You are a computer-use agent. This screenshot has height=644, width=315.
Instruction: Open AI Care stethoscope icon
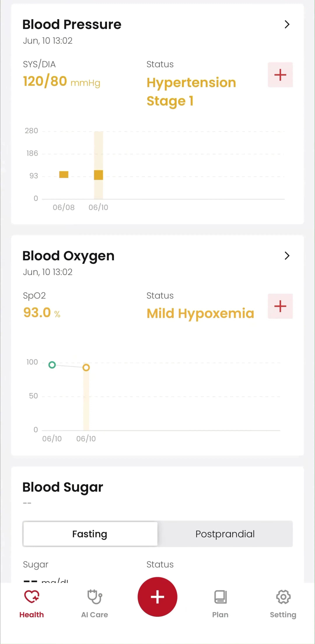95,597
